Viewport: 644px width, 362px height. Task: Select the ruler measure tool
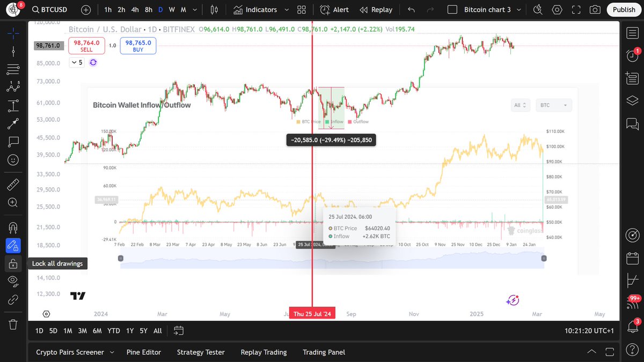[x=13, y=184]
